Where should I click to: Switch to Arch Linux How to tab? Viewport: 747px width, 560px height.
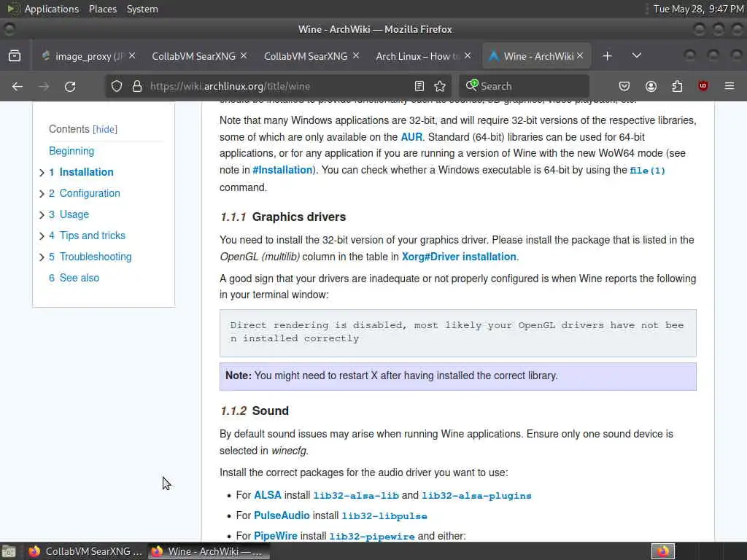click(417, 56)
